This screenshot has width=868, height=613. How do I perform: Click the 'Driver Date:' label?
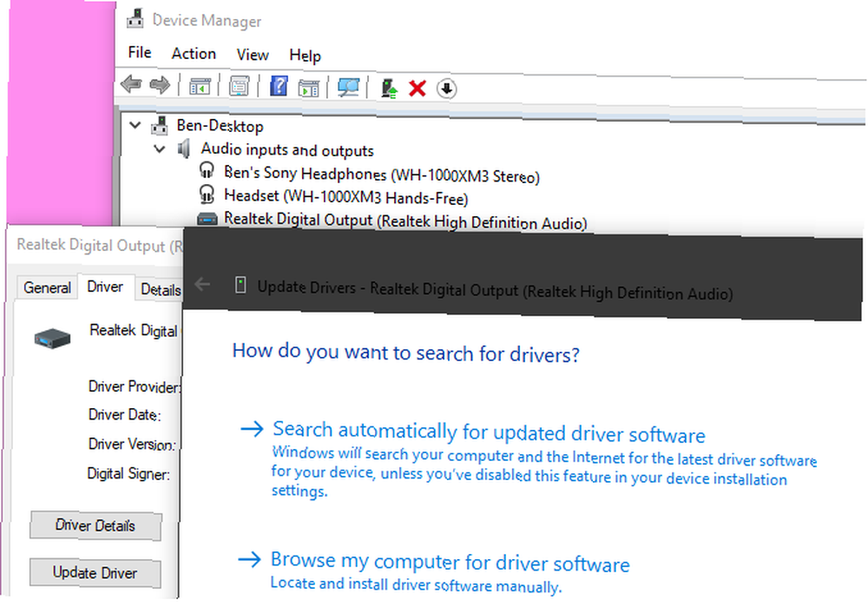124,414
